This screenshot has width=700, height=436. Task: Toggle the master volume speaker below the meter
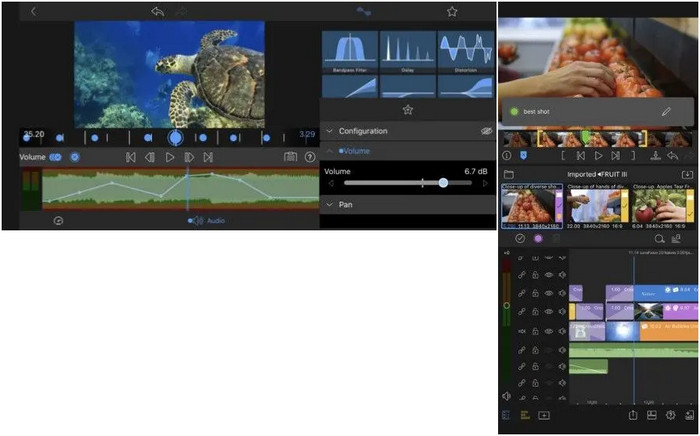pyautogui.click(x=507, y=396)
